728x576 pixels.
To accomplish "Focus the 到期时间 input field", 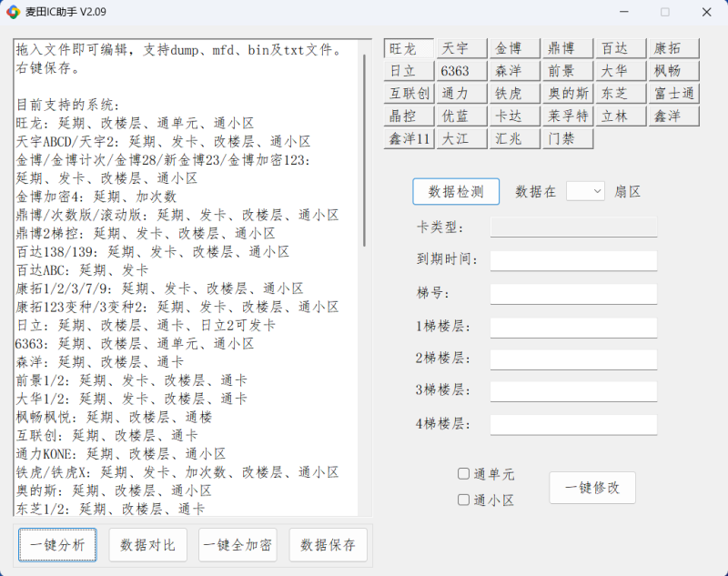I will point(573,260).
